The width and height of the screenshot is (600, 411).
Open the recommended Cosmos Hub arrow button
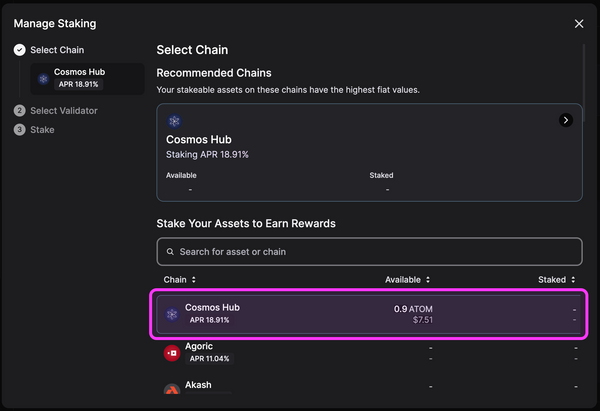(566, 120)
